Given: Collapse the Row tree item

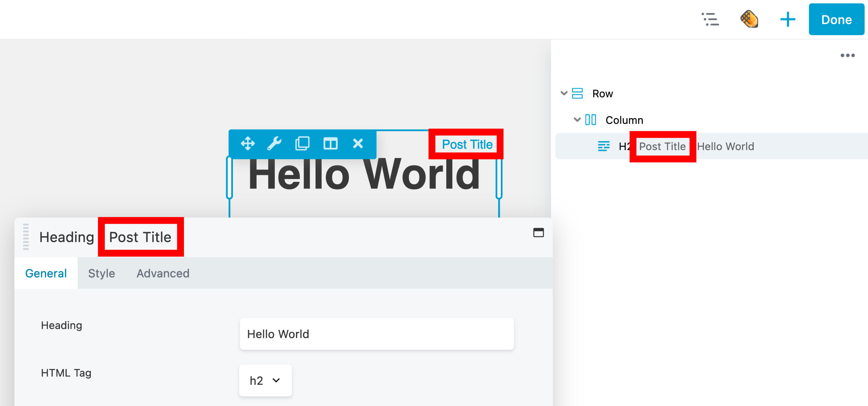Looking at the screenshot, I should 563,93.
